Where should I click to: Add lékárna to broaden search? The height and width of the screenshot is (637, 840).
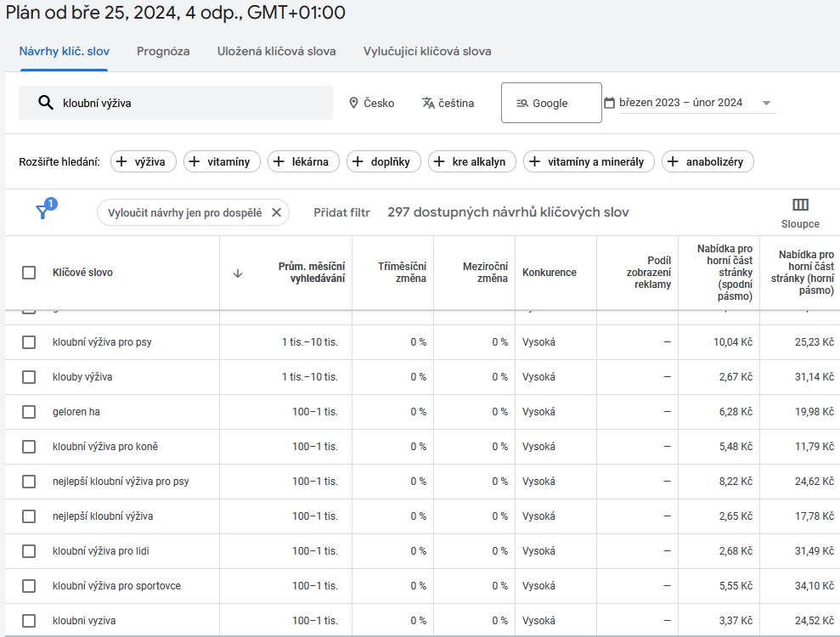pos(304,161)
